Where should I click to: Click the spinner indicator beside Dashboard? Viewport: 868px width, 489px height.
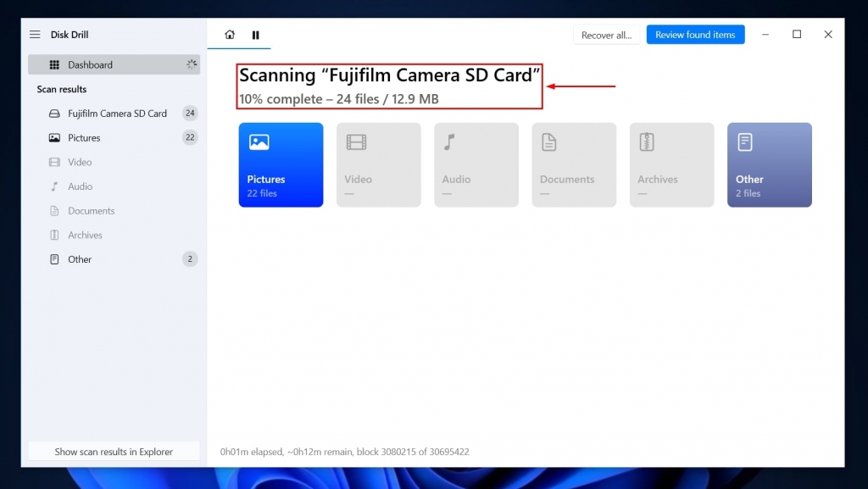191,64
